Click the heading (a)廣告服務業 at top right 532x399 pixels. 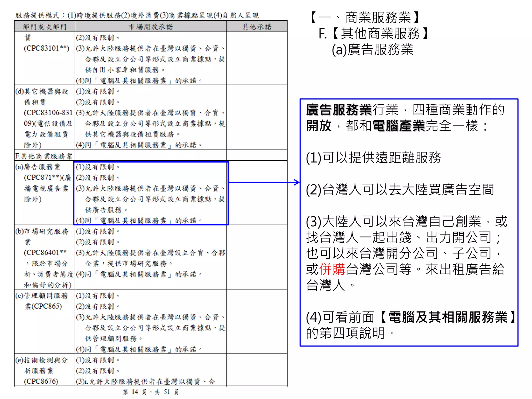pos(373,50)
